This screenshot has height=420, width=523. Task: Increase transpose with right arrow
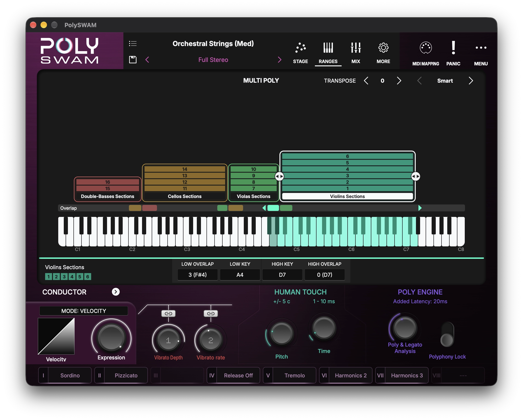[399, 81]
